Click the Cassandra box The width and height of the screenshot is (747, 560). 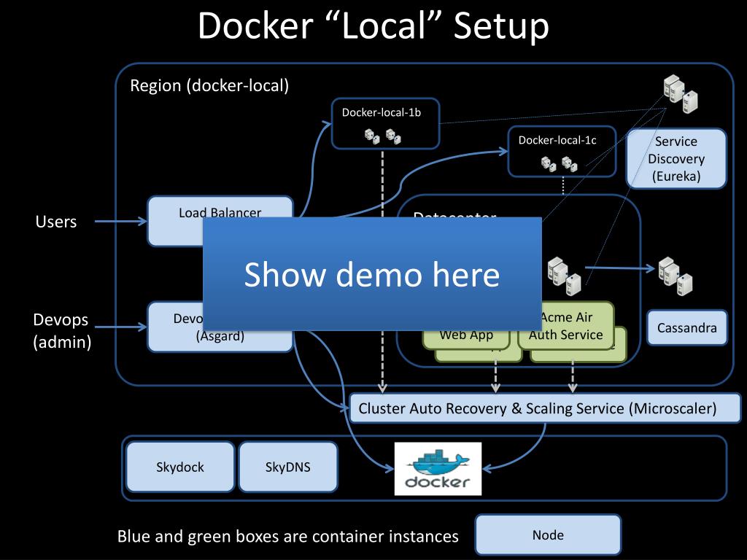(x=686, y=327)
